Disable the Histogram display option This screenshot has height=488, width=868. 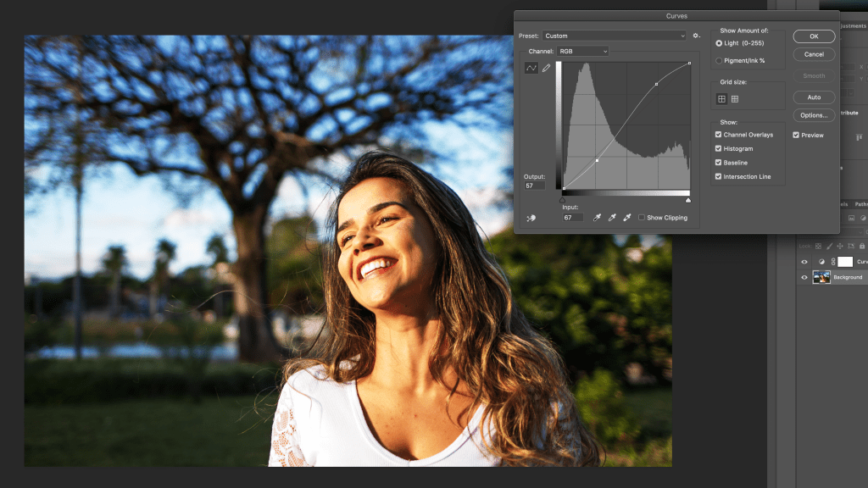point(717,148)
